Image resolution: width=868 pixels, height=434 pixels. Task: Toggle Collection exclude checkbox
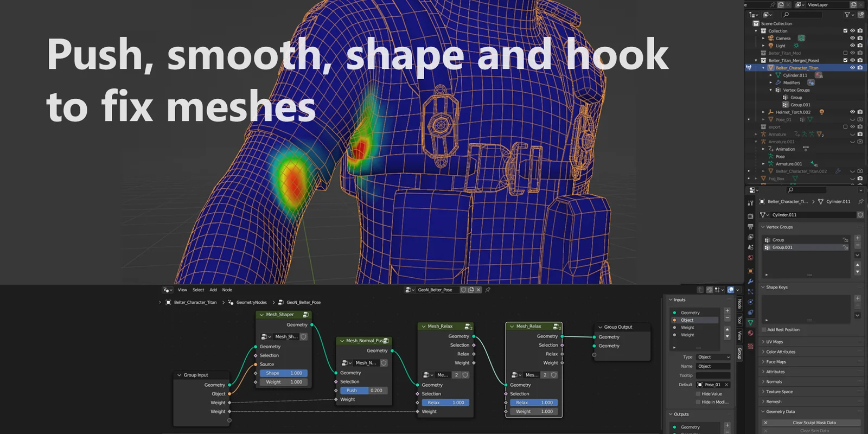pos(845,31)
